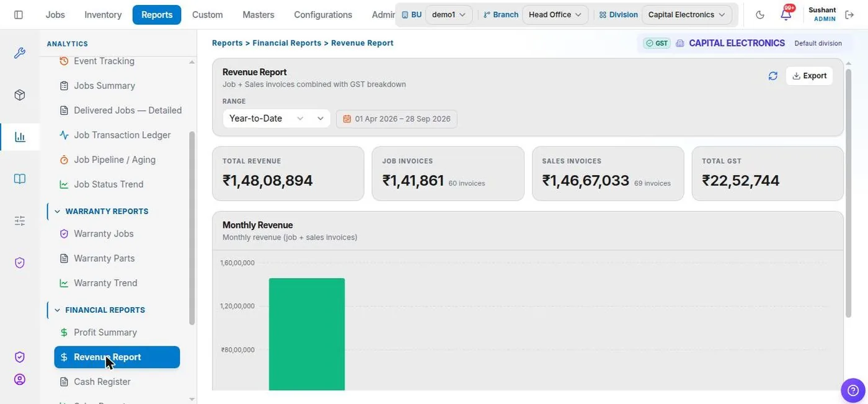Open the wrench Jobs rail icon
Image resolution: width=868 pixels, height=404 pixels.
20,53
